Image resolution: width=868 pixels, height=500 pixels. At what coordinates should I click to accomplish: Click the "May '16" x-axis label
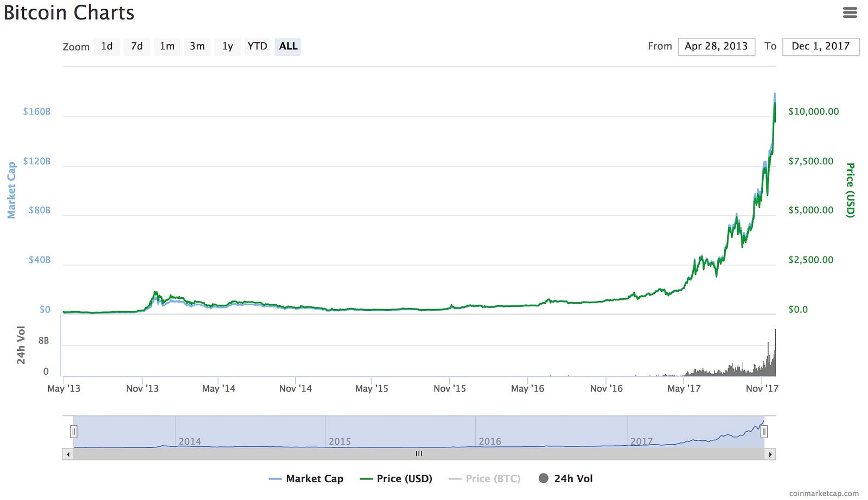[528, 388]
